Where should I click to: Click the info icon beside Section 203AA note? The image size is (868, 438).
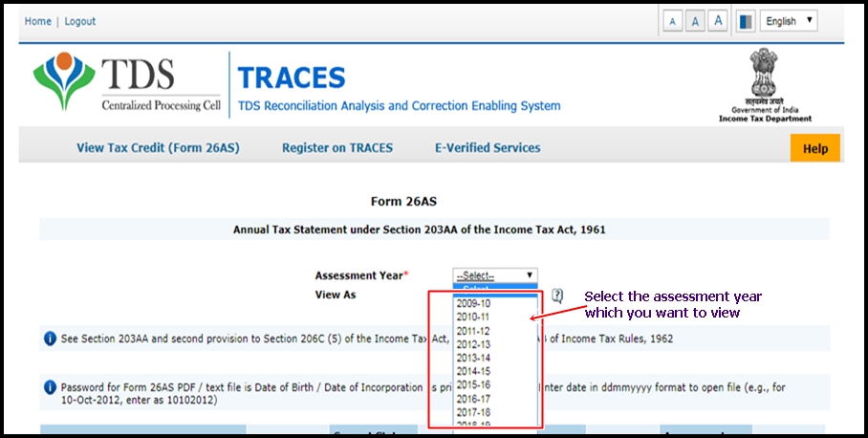pos(50,339)
